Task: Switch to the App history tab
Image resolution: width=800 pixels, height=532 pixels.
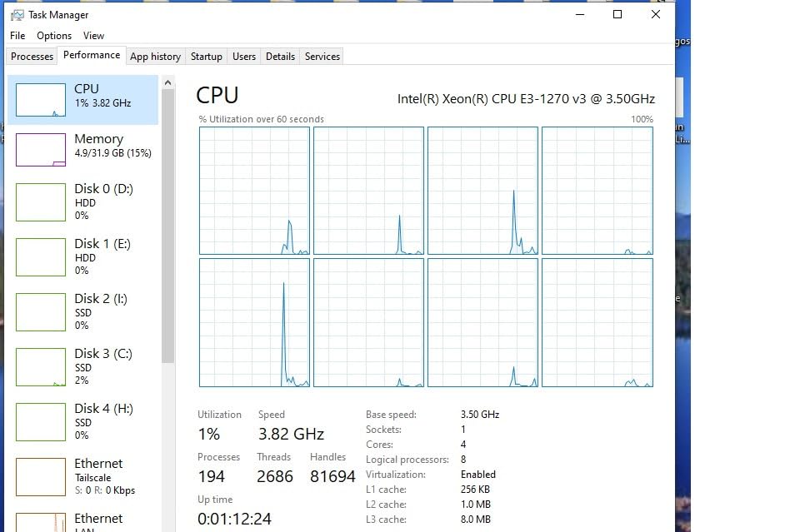Action: tap(155, 57)
